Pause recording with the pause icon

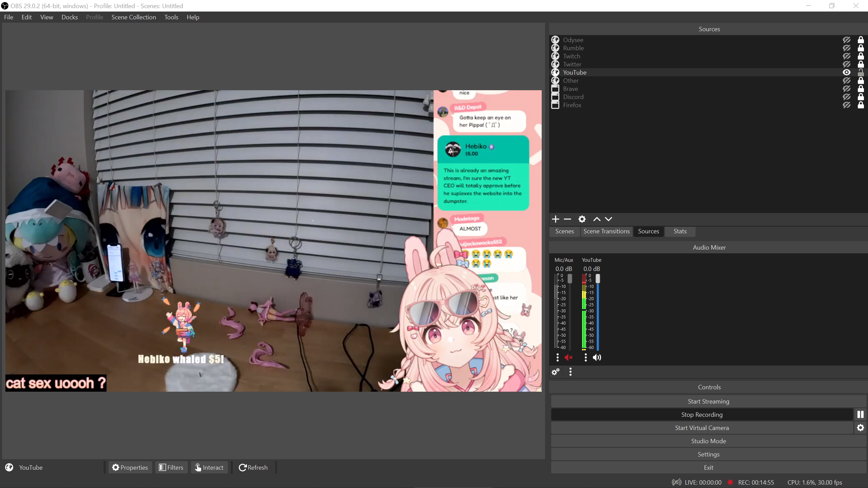click(861, 414)
